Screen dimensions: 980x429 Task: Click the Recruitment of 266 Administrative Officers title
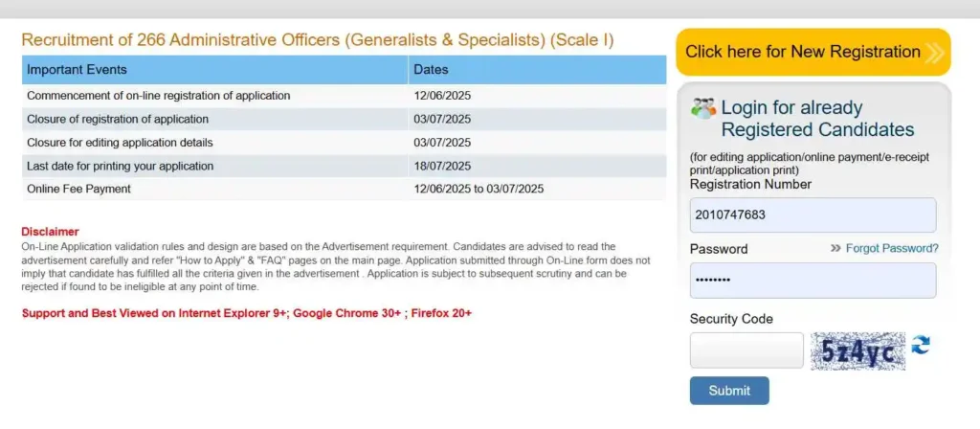(318, 40)
